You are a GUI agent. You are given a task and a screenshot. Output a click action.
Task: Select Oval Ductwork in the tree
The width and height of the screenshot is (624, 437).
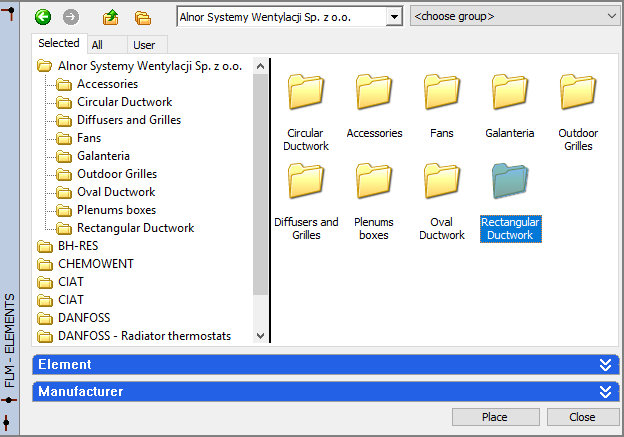click(116, 192)
